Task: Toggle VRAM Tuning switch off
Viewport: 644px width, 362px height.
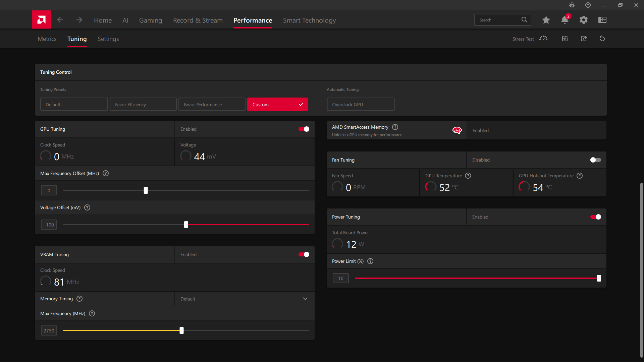Action: point(304,254)
